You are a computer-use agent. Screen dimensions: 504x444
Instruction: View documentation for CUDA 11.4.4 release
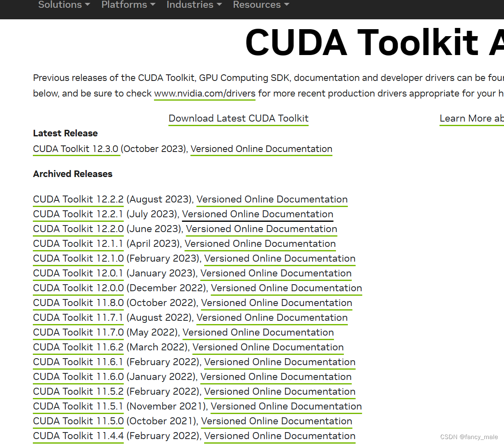(280, 436)
